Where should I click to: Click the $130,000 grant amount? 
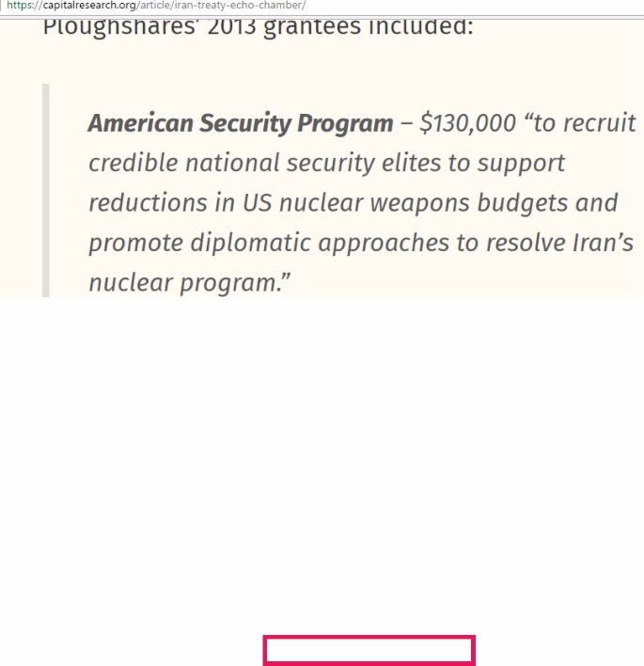tap(468, 123)
